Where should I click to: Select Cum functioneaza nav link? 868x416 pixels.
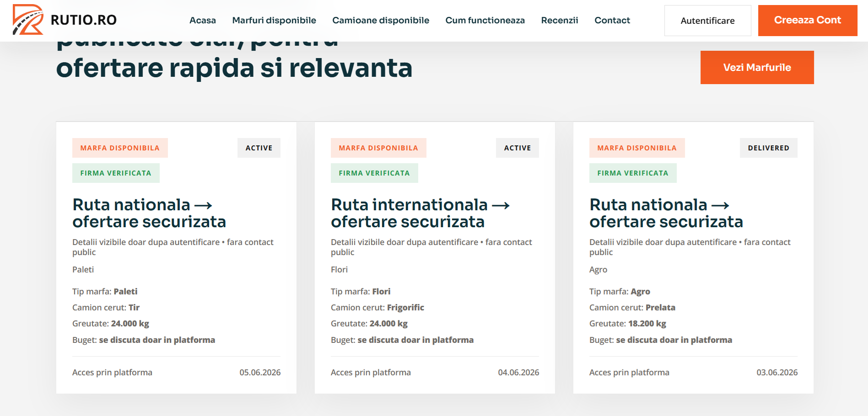(485, 20)
